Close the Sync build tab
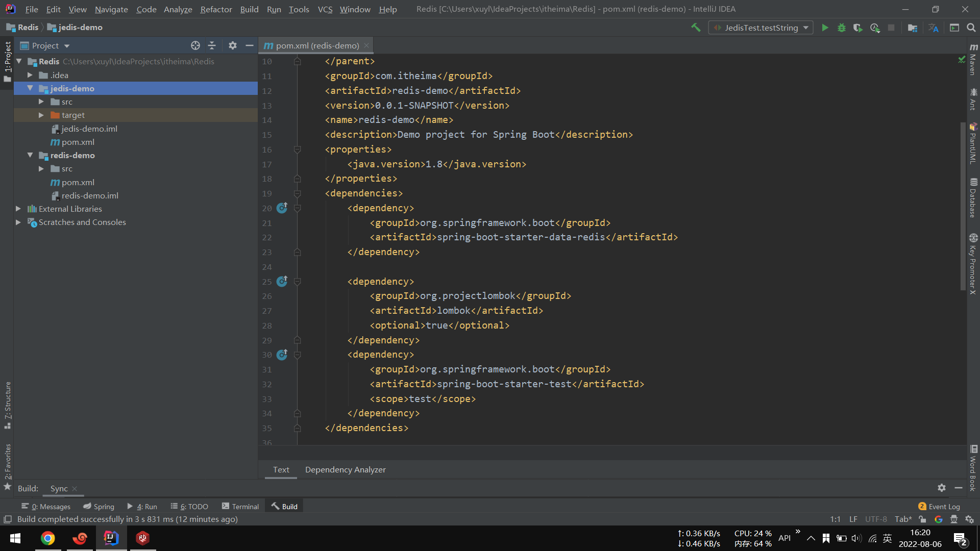Screen dimensions: 980x551 75,488
